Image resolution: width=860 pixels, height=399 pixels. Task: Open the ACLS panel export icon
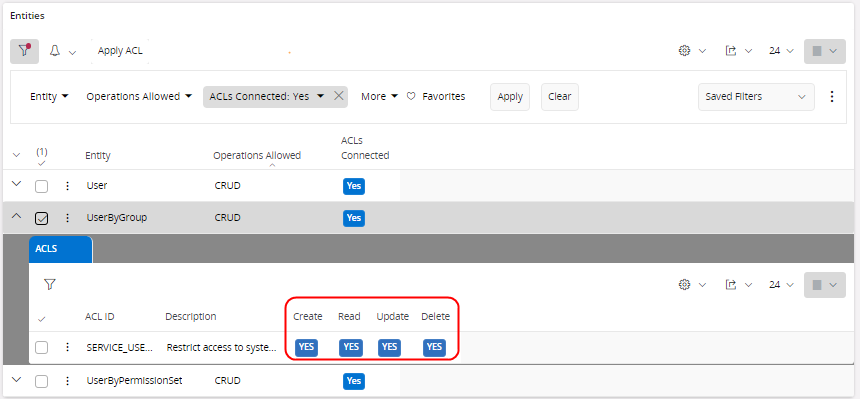pyautogui.click(x=730, y=284)
